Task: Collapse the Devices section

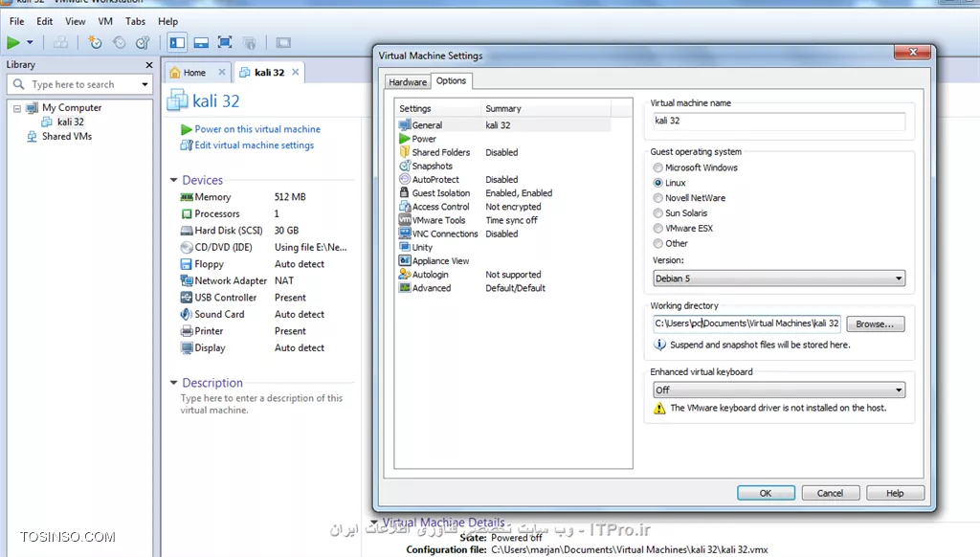Action: pyautogui.click(x=174, y=180)
